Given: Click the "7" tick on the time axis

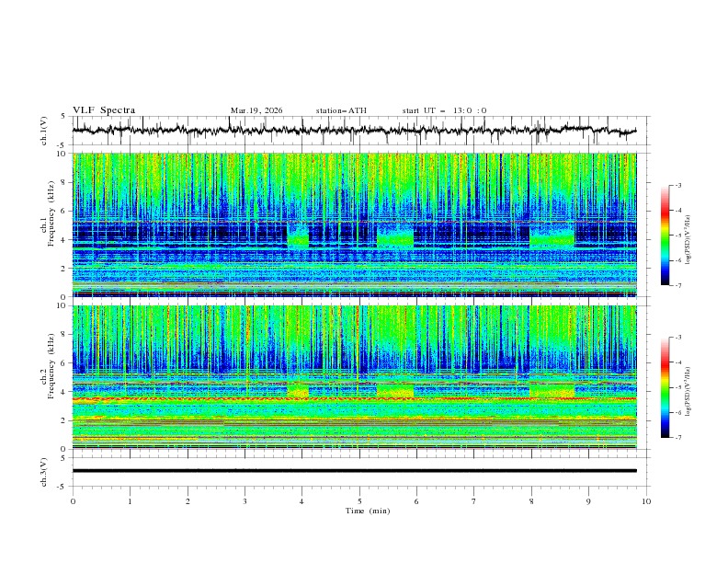Looking at the screenshot, I should 474,501.
